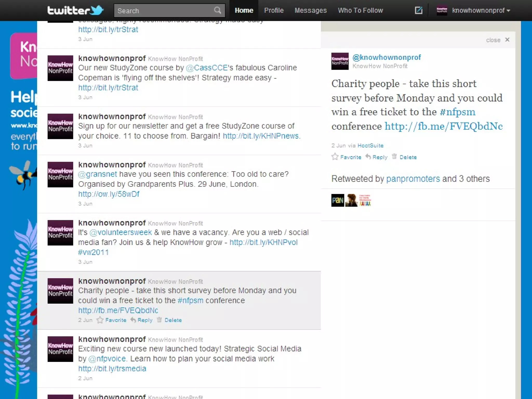Click the #nfpsm hashtag in detail pane
The height and width of the screenshot is (399, 532).
click(457, 112)
